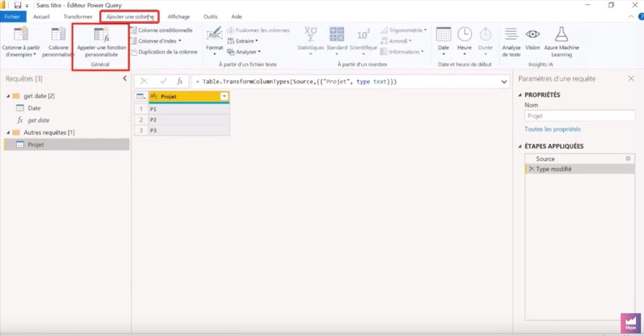The height and width of the screenshot is (336, 644).
Task: Open the Source step settings gear
Action: tap(628, 159)
